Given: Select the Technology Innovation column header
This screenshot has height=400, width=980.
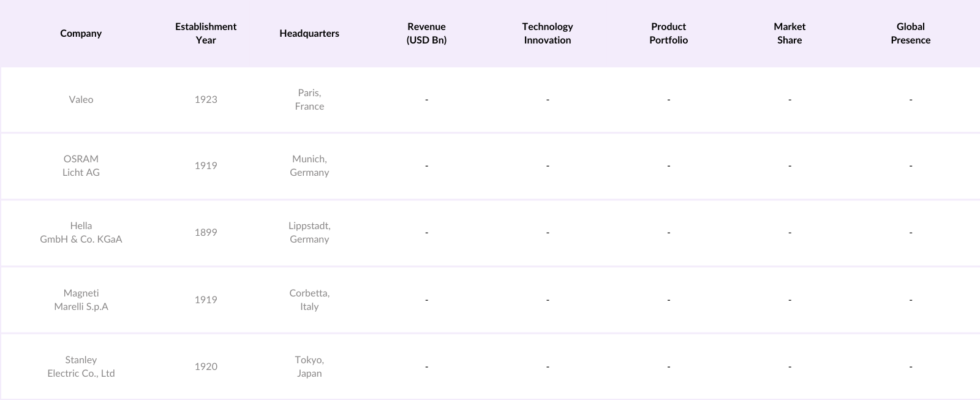Looking at the screenshot, I should pyautogui.click(x=548, y=33).
